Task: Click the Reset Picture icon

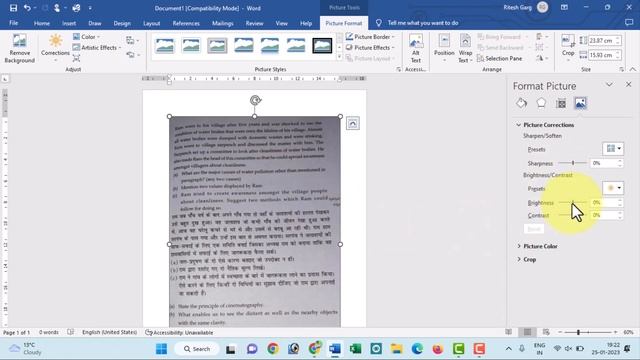Action: click(131, 54)
